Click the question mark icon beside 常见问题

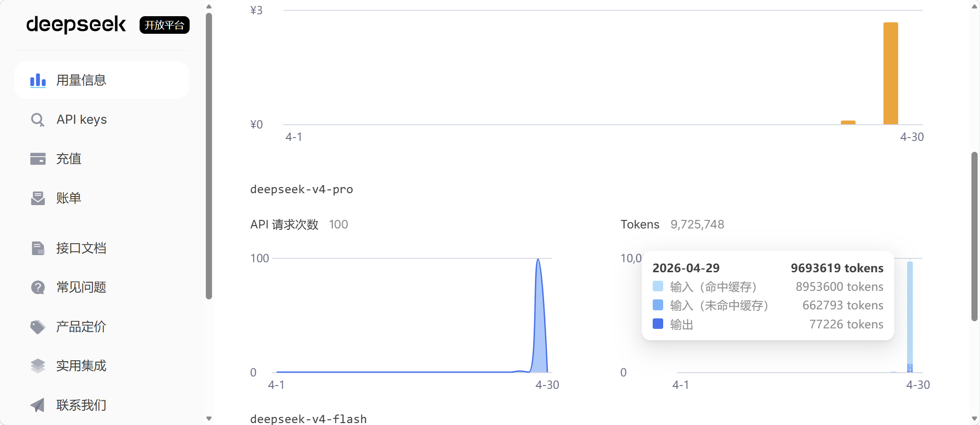coord(38,287)
